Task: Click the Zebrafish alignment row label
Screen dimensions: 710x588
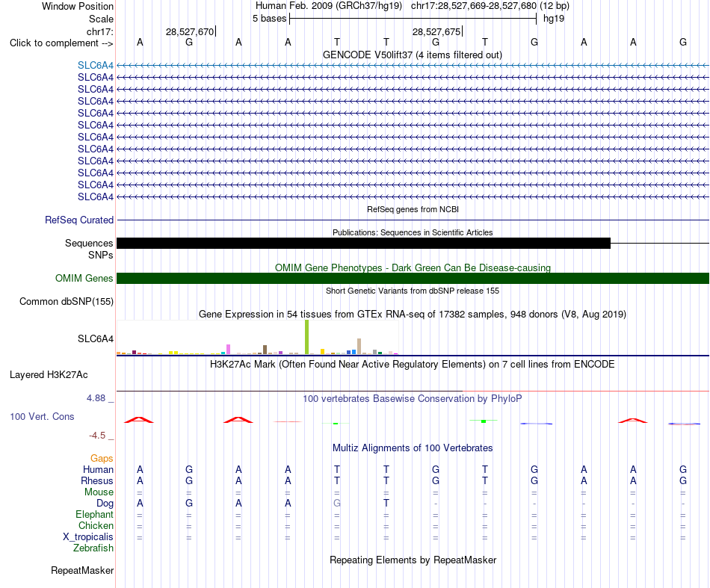Action: tap(93, 548)
